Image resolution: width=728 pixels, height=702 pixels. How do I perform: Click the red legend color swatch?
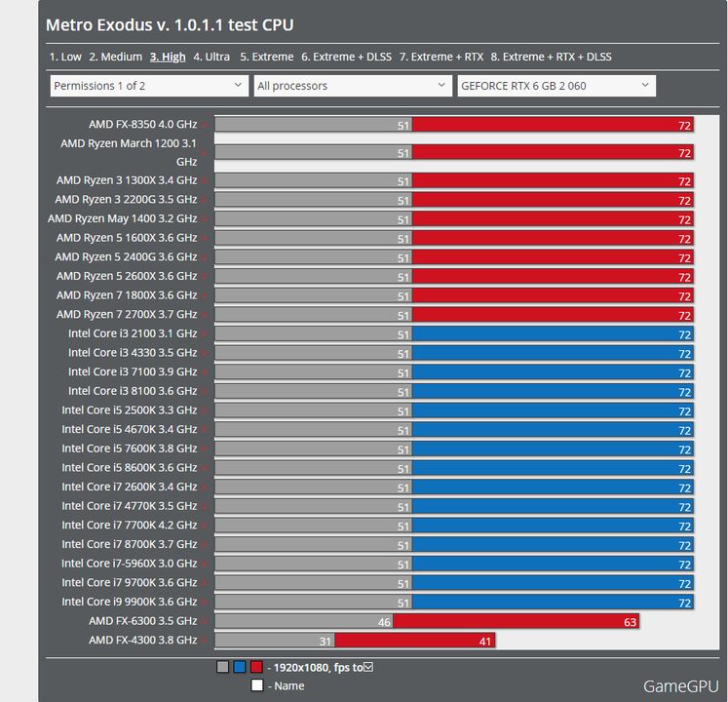coord(256,667)
